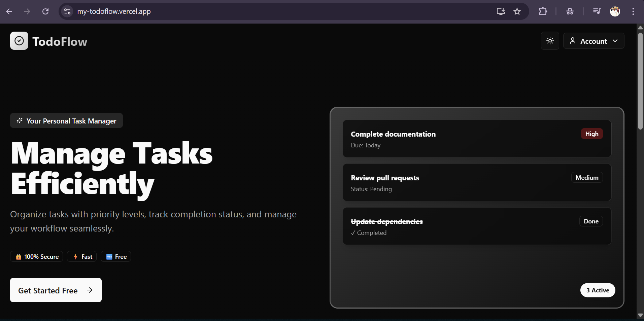Click the TodoFlow checkmark logo icon
The height and width of the screenshot is (321, 644).
[19, 41]
